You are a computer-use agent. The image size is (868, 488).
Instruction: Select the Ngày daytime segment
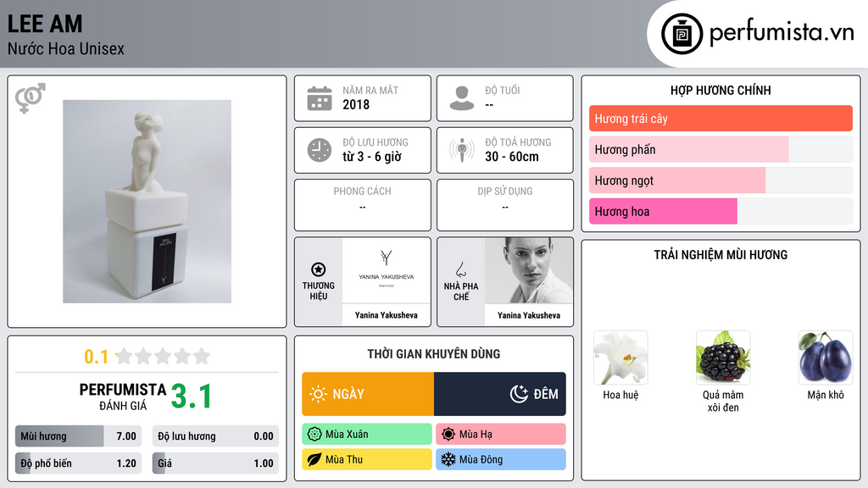368,394
